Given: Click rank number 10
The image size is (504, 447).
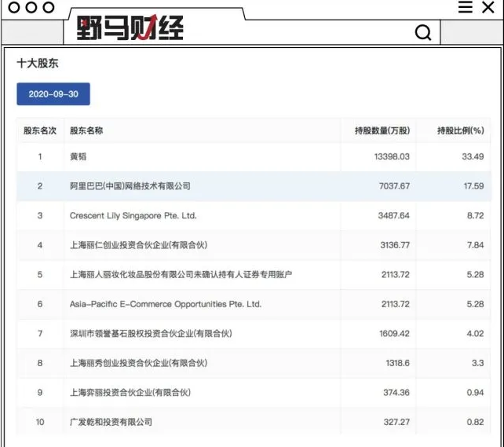Looking at the screenshot, I should point(40,422).
